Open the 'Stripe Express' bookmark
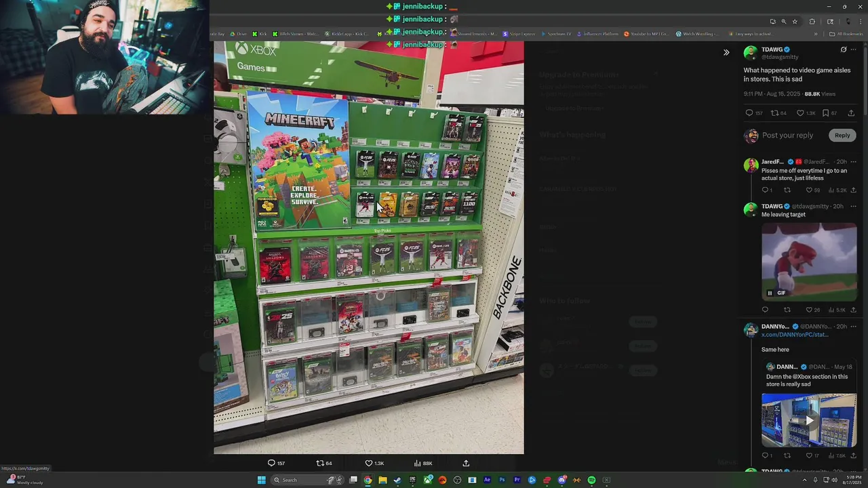This screenshot has height=488, width=868. (519, 34)
